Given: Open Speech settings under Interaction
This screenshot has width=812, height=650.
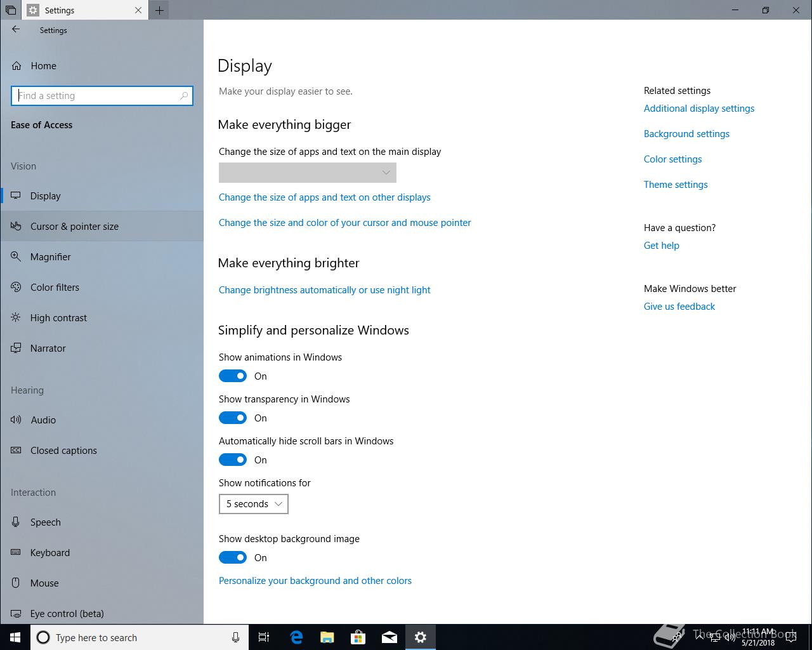Looking at the screenshot, I should tap(102, 522).
